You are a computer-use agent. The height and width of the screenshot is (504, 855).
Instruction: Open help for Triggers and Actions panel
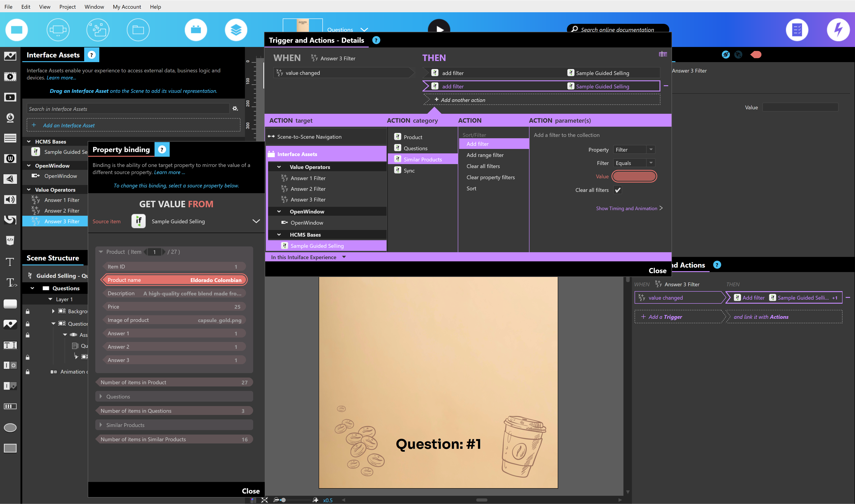717,265
